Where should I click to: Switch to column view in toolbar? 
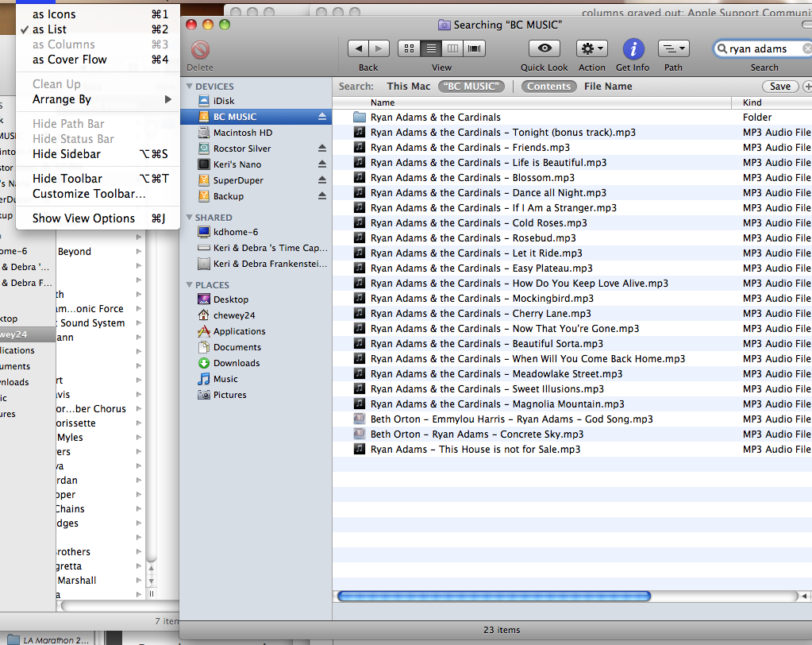(x=452, y=48)
